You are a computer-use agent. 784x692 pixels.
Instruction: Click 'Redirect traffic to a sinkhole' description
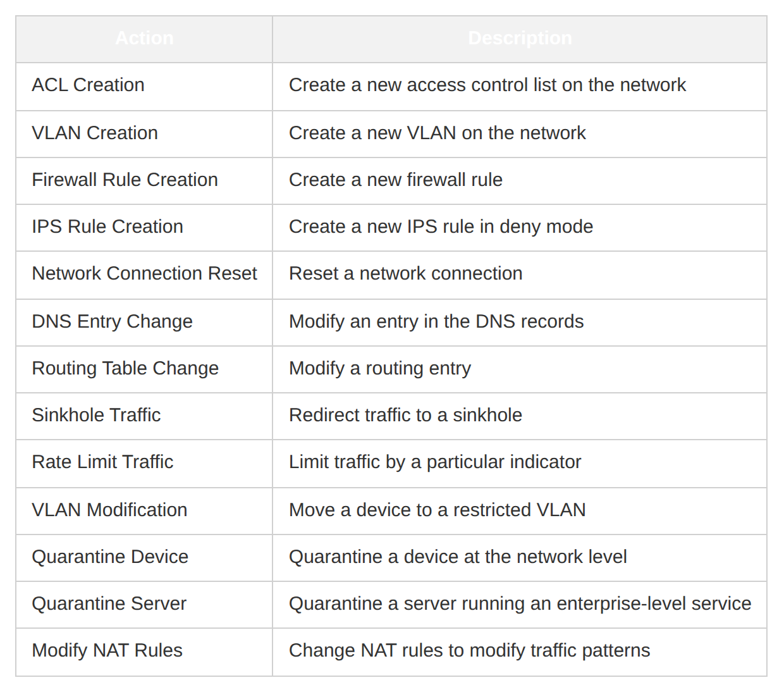tap(405, 415)
